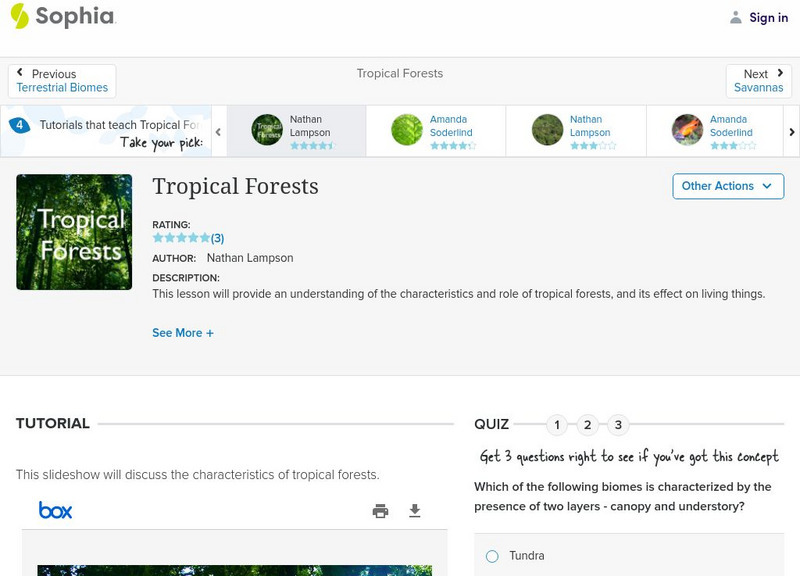Click quiz step circle 1
This screenshot has height=576, width=800.
point(556,424)
